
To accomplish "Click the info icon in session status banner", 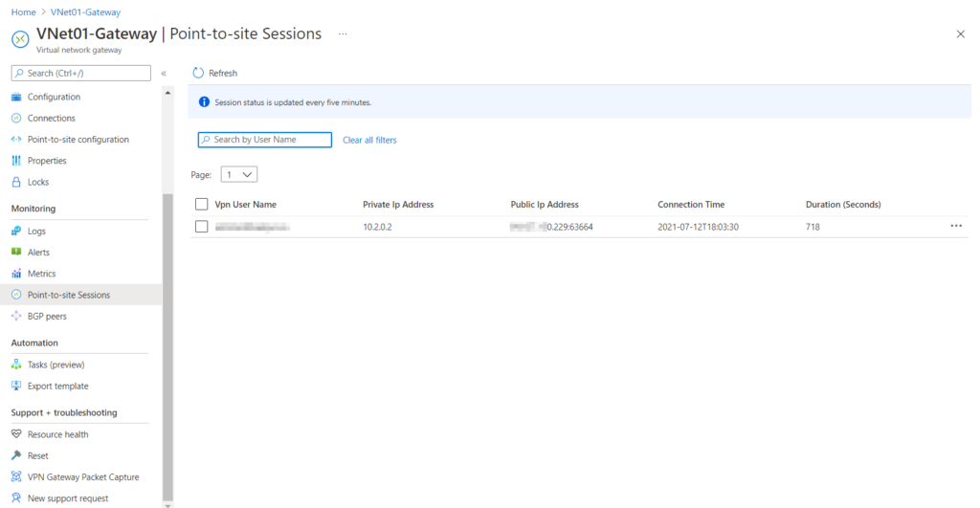I will click(204, 101).
